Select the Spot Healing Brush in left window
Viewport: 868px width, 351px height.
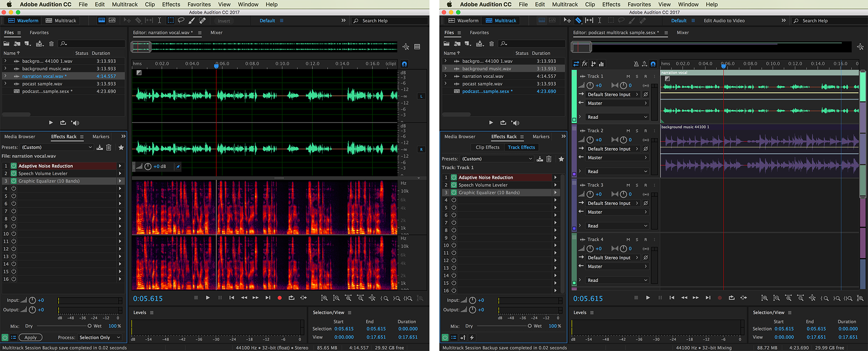tap(203, 20)
